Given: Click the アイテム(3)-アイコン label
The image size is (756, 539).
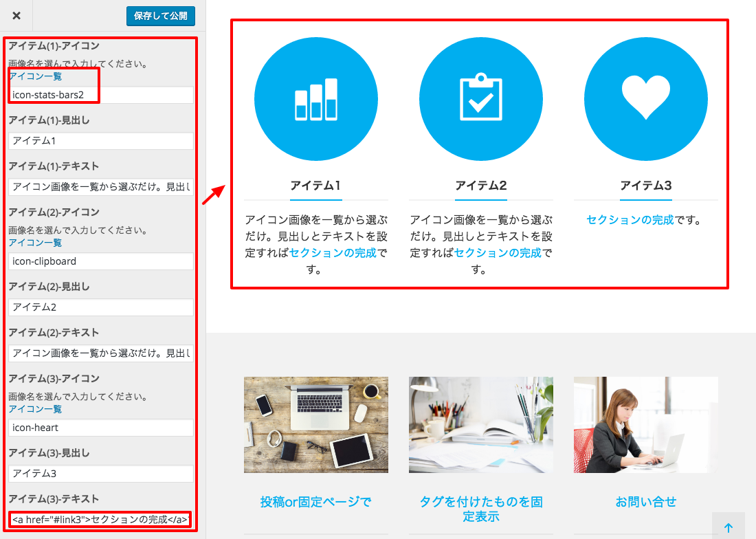Looking at the screenshot, I should pos(54,378).
